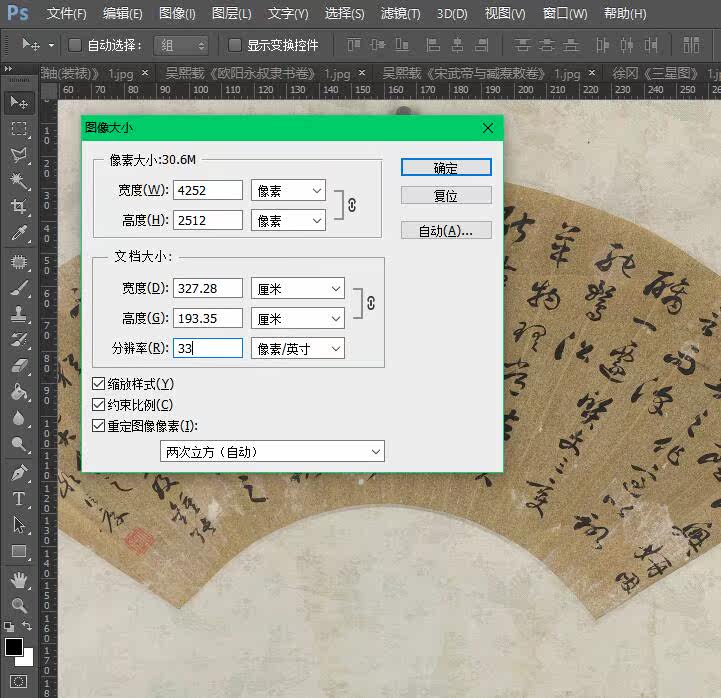Pick the Eyedropper tool
Viewport: 721px width, 698px height.
(x=18, y=234)
